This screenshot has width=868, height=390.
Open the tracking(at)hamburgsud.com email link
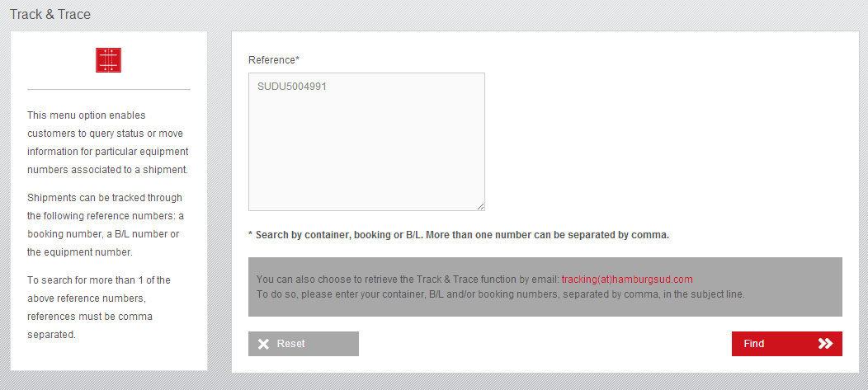tap(627, 279)
